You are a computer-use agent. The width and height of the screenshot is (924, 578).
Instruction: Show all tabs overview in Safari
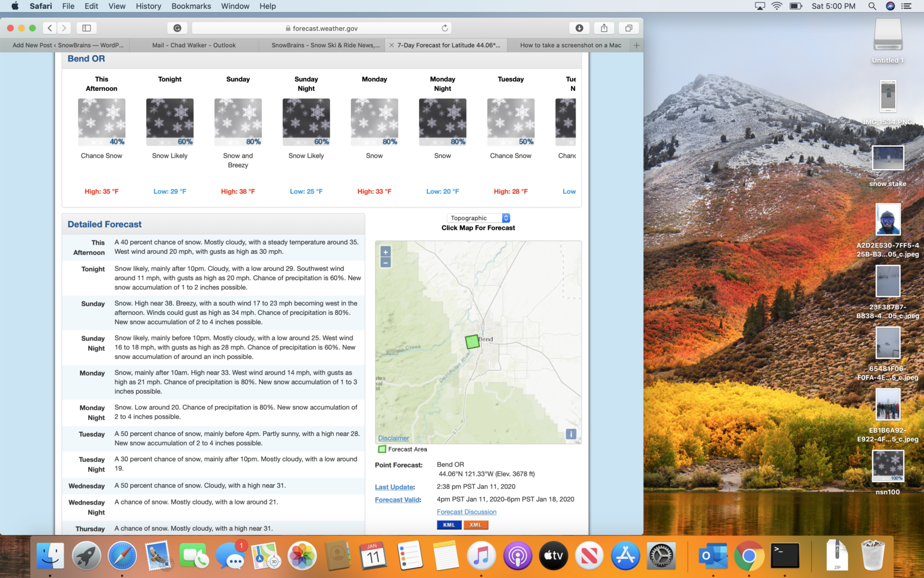pyautogui.click(x=628, y=28)
